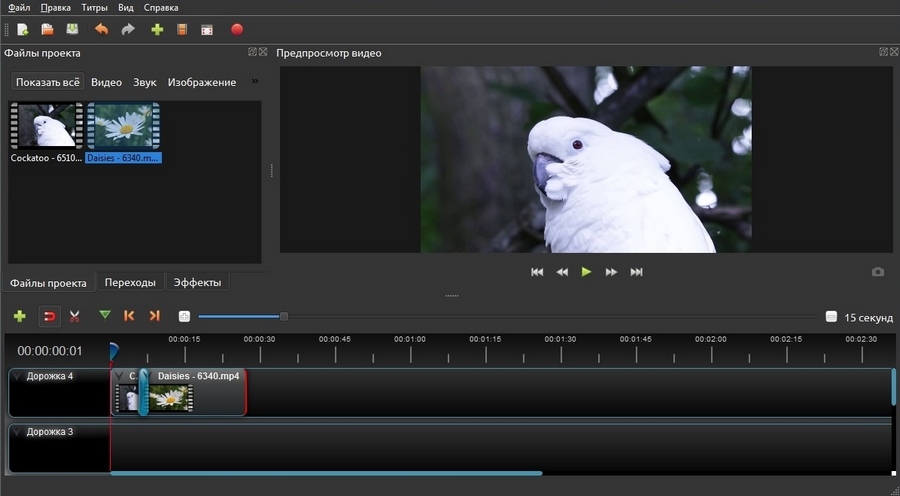Viewport: 900px width, 496px height.
Task: Click the video preview image
Action: click(x=586, y=159)
